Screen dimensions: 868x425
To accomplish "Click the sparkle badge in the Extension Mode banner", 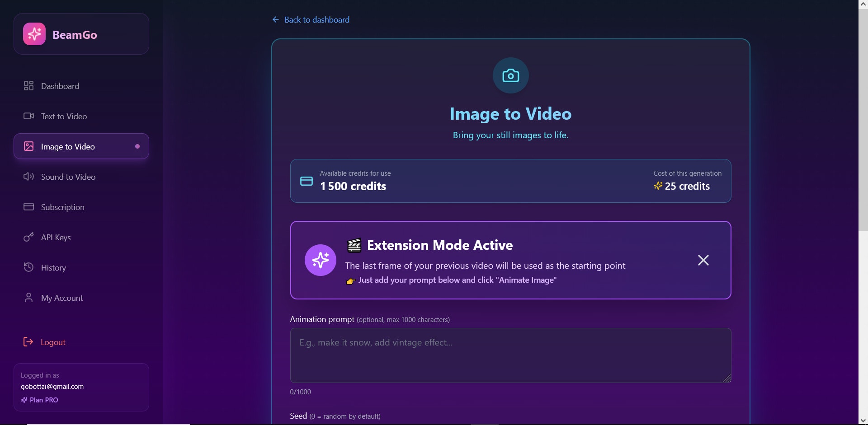I will pos(320,260).
